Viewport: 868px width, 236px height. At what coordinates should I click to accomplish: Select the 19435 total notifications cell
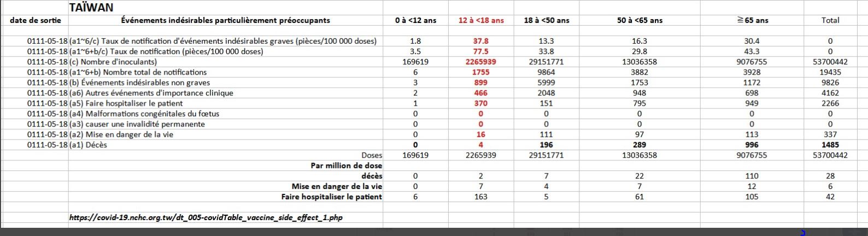pos(830,72)
